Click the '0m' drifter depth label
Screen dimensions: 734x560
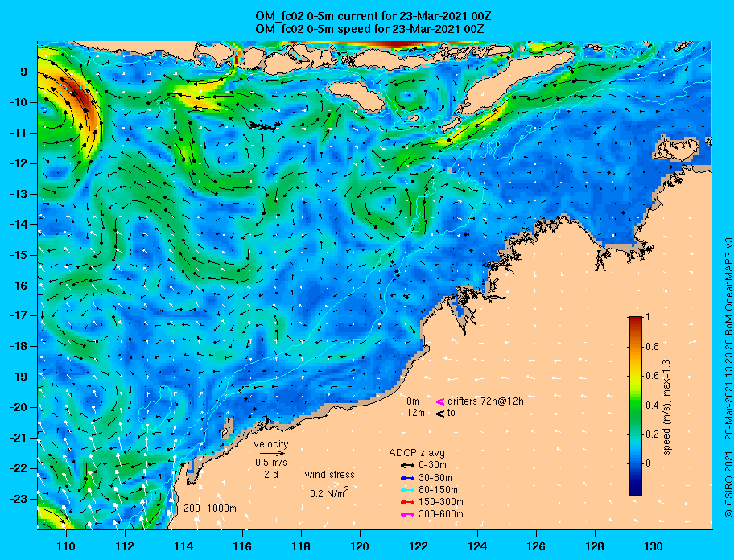coord(413,401)
